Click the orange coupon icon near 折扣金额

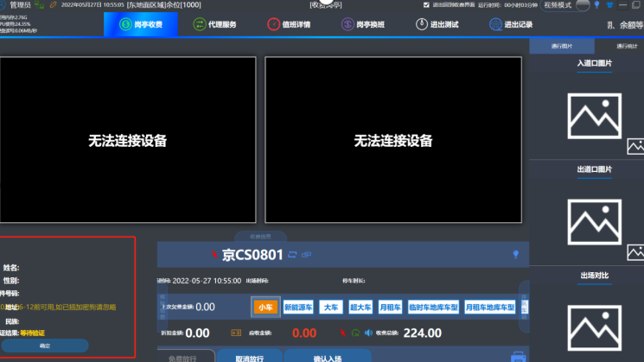click(x=236, y=333)
